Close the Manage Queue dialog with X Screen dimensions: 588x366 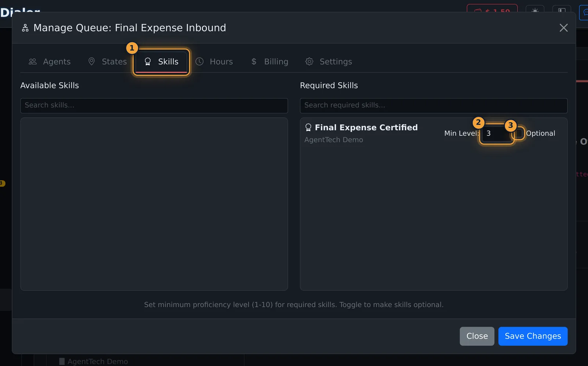pyautogui.click(x=563, y=28)
